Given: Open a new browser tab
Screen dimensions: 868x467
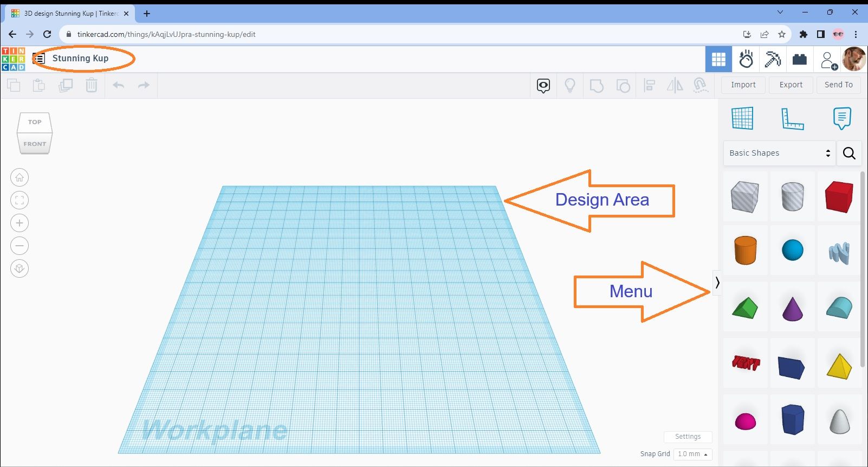Looking at the screenshot, I should [x=147, y=14].
